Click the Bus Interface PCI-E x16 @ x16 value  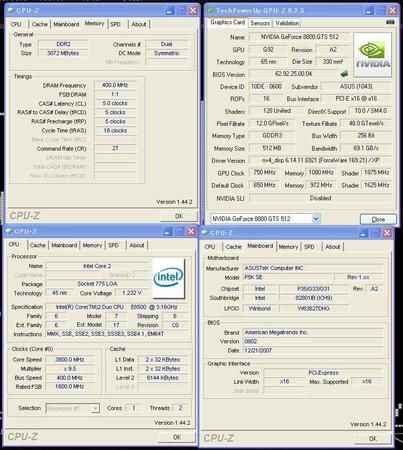tap(356, 99)
